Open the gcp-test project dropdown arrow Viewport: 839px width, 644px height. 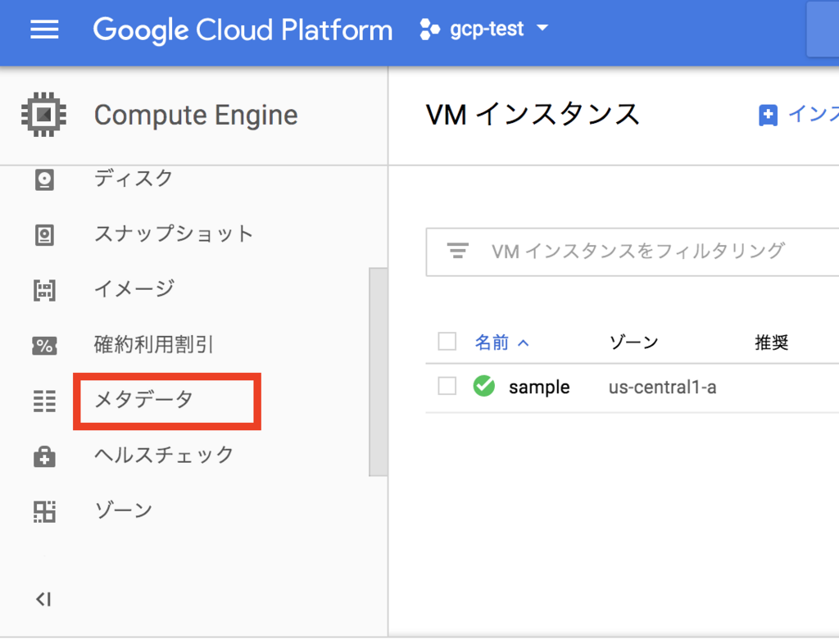542,27
